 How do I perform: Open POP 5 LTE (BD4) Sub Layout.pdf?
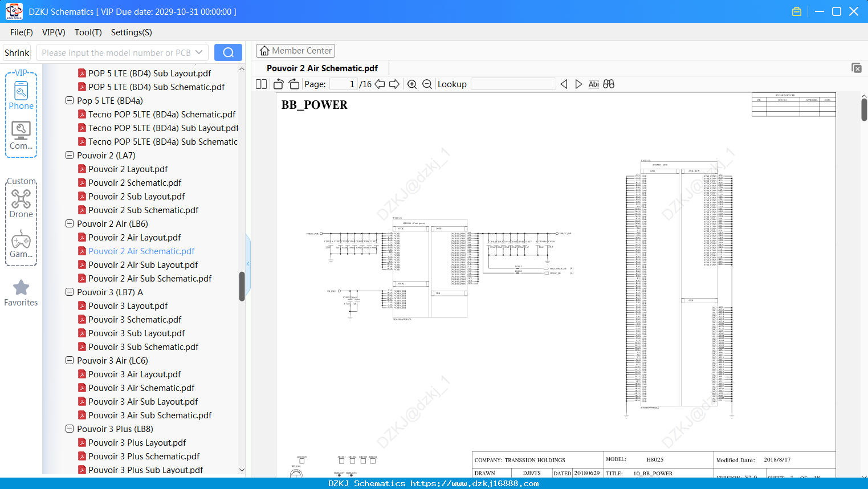[x=149, y=73]
